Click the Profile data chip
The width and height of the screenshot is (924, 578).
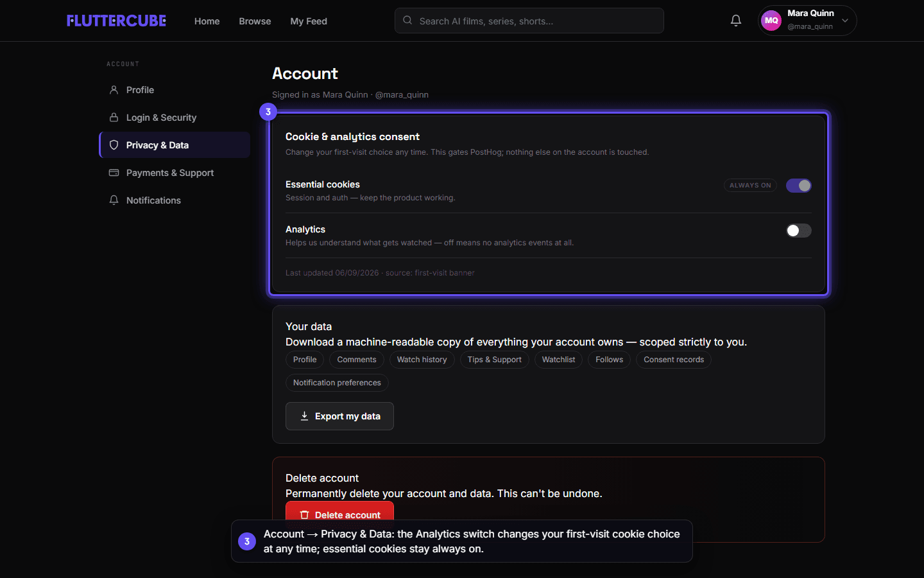(305, 360)
